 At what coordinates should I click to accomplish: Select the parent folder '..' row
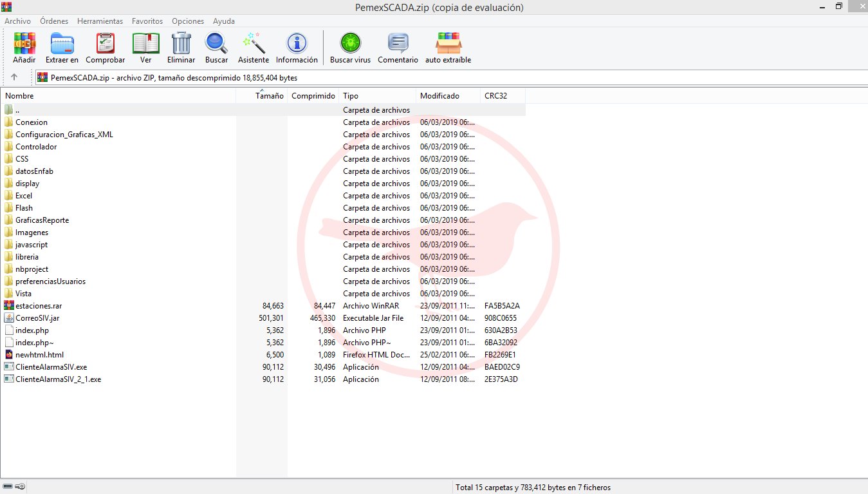click(263, 109)
